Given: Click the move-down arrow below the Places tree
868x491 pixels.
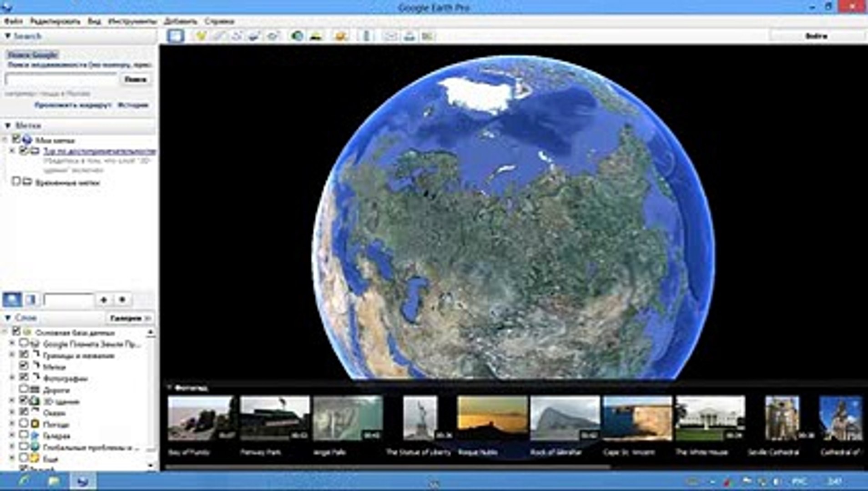Looking at the screenshot, I should tap(122, 300).
